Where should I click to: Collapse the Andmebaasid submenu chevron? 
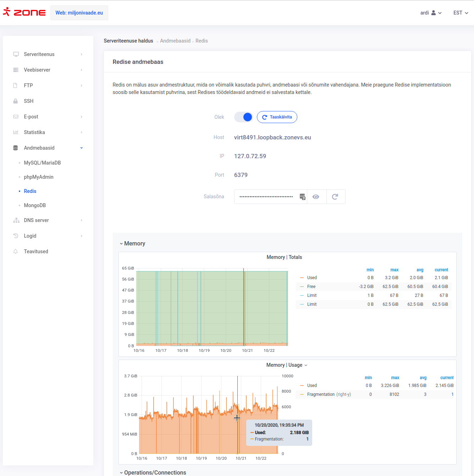(x=82, y=148)
